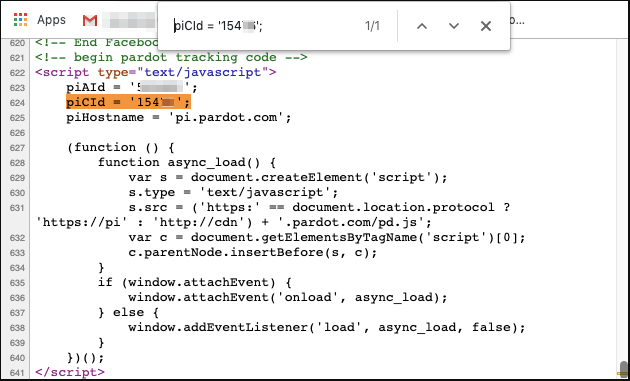630x381 pixels.
Task: Click the '})();' line 640
Action: (x=86, y=357)
